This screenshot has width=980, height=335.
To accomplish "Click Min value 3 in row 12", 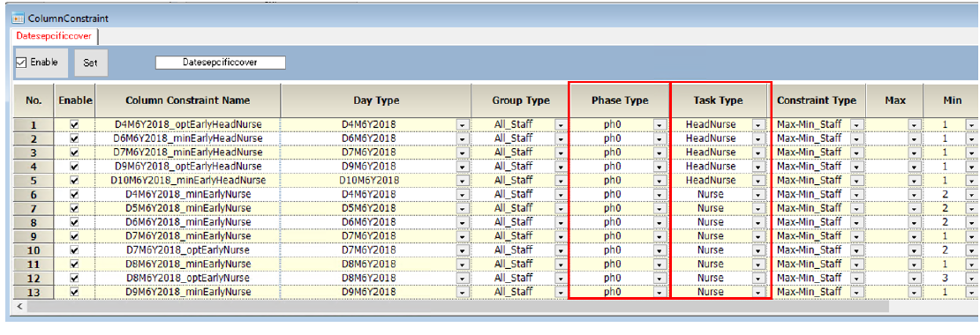I will (945, 278).
